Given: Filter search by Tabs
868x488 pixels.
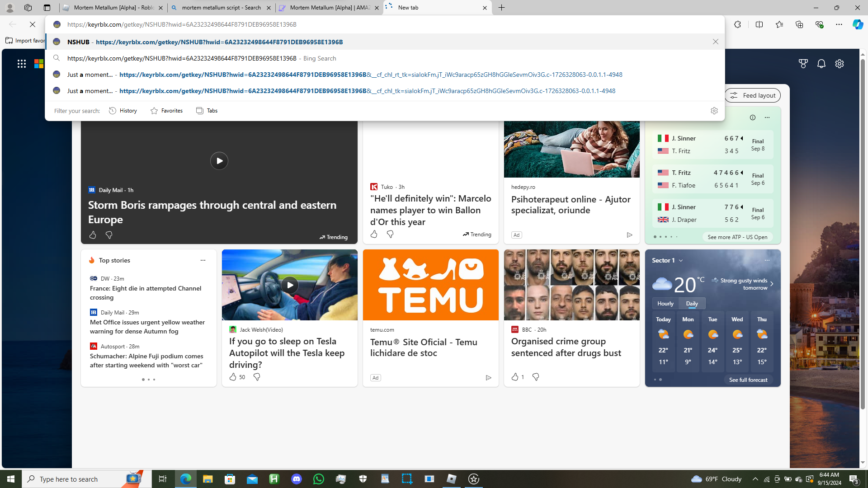Looking at the screenshot, I should click(x=207, y=111).
